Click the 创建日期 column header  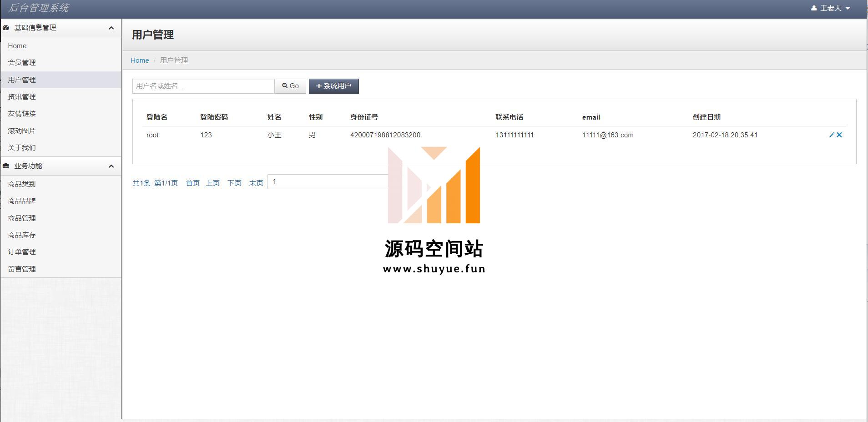point(707,117)
